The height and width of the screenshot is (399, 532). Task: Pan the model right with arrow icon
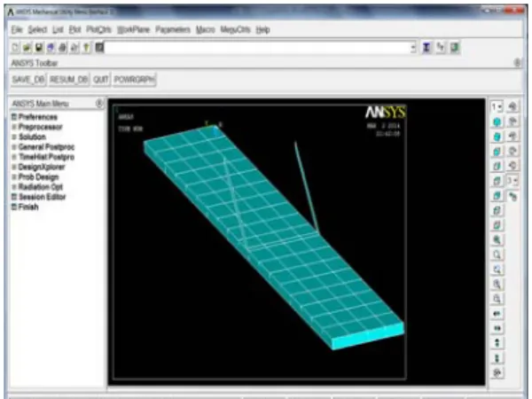(x=497, y=328)
